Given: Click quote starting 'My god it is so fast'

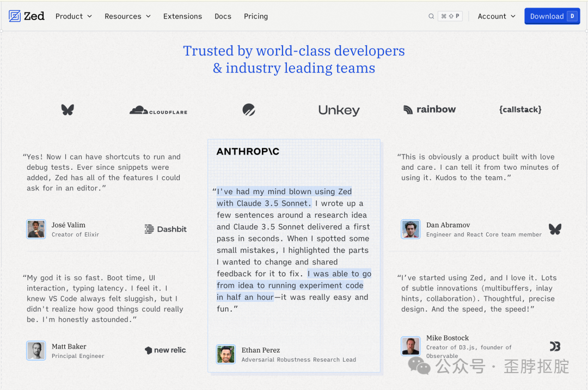Looking at the screenshot, I should coord(103,299).
